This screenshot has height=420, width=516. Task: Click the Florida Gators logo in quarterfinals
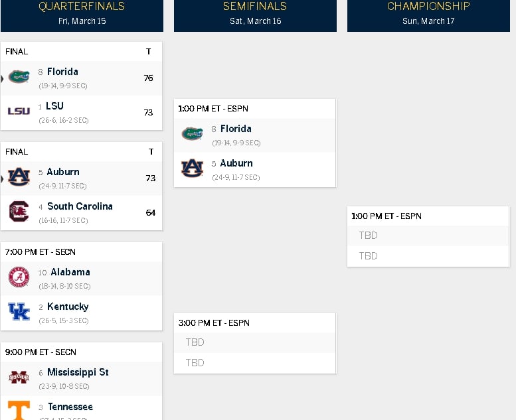pyautogui.click(x=19, y=77)
